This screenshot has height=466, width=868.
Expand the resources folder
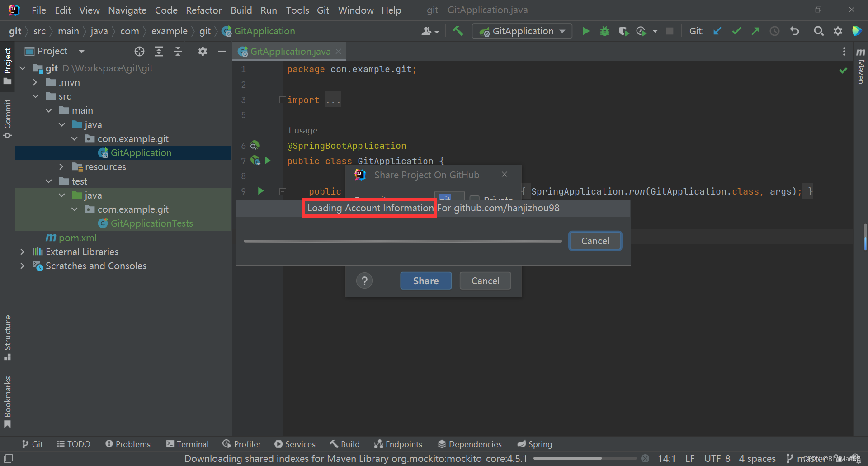pyautogui.click(x=61, y=167)
